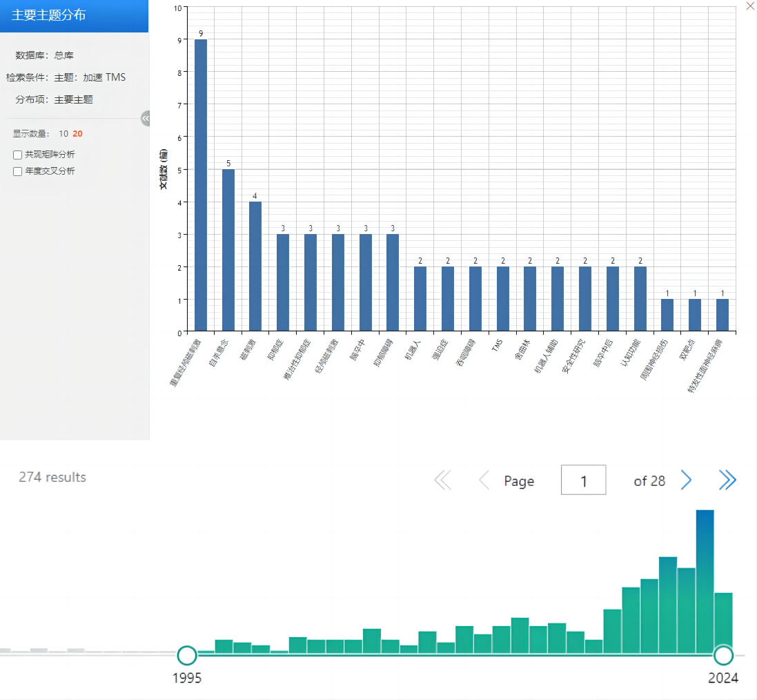Set display count to 10

pyautogui.click(x=63, y=134)
